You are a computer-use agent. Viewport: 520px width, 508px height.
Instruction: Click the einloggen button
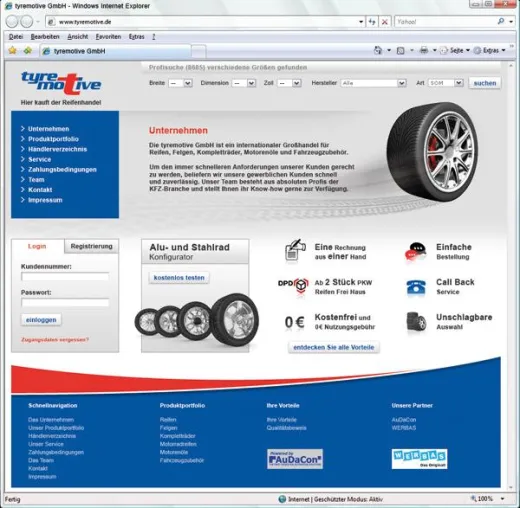coord(41,320)
